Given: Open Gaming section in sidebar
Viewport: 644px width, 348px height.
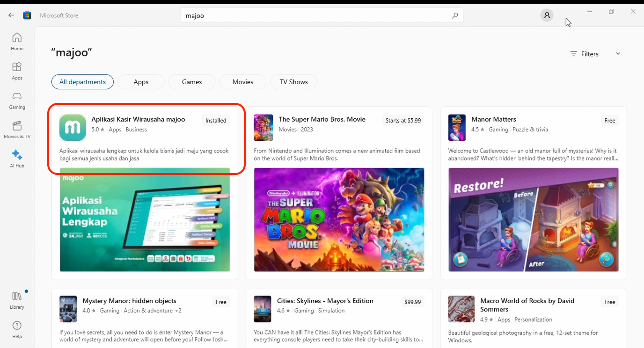Looking at the screenshot, I should (17, 100).
